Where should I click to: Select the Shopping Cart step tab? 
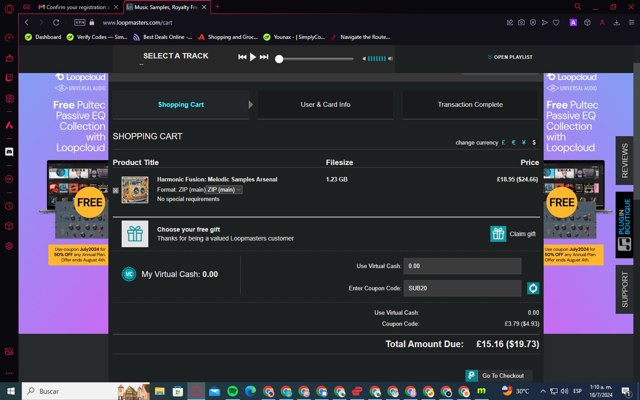tap(181, 104)
